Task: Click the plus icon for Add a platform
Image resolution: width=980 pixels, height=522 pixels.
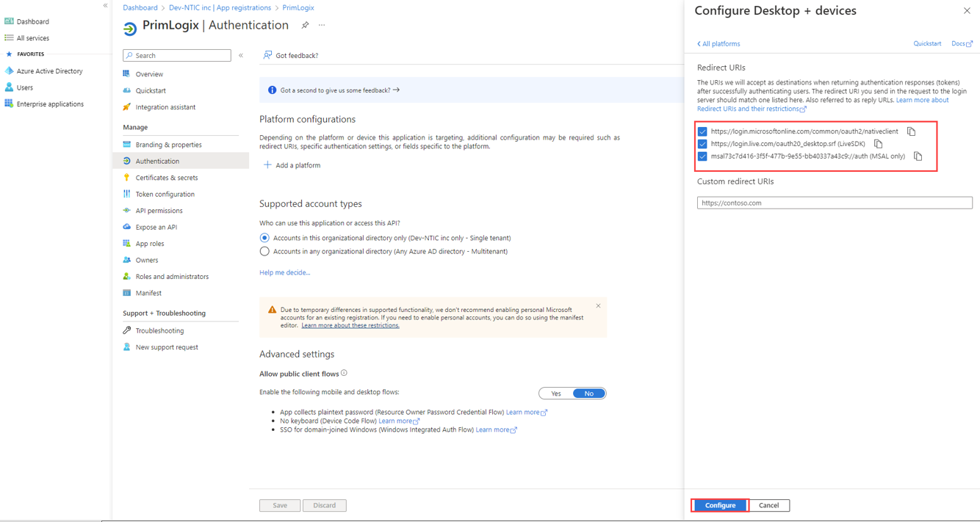Action: click(267, 165)
